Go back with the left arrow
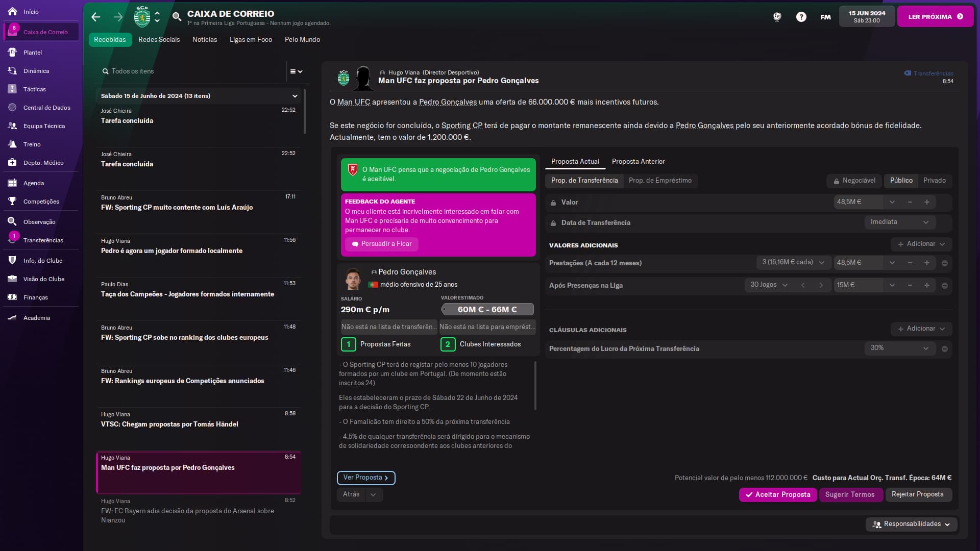 [96, 17]
